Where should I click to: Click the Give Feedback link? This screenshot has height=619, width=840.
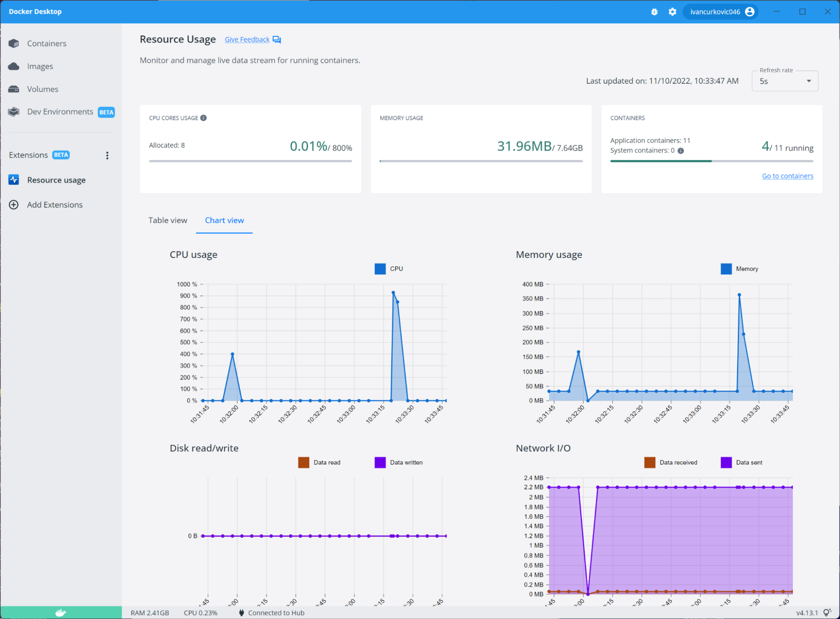(247, 39)
